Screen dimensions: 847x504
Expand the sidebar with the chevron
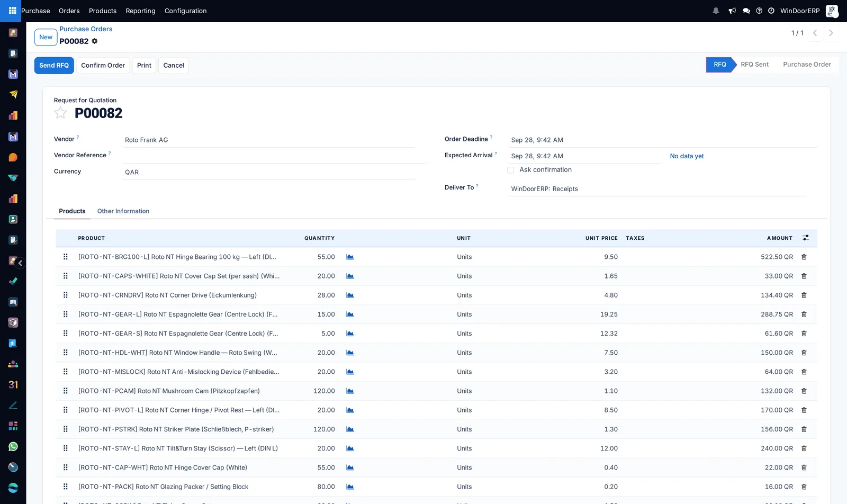point(20,263)
